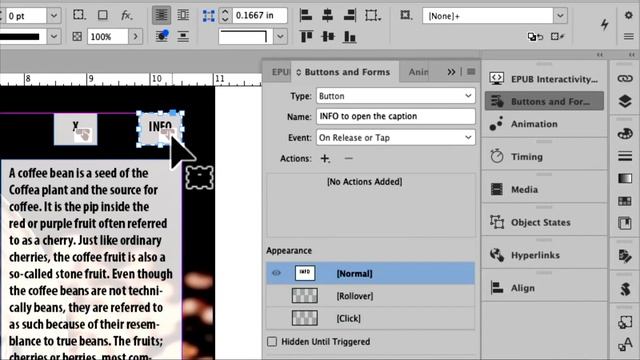The height and width of the screenshot is (360, 640).
Task: Open the corner shape dropdown arrow
Action: click(280, 36)
